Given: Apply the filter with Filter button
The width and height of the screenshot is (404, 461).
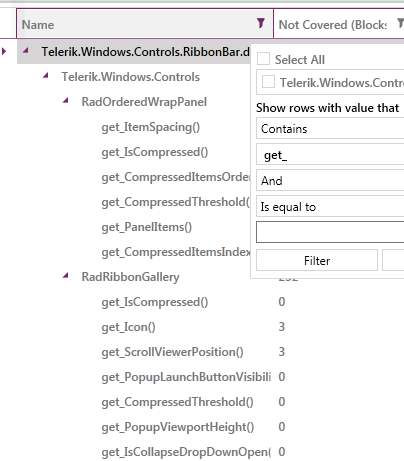Looking at the screenshot, I should [x=317, y=260].
